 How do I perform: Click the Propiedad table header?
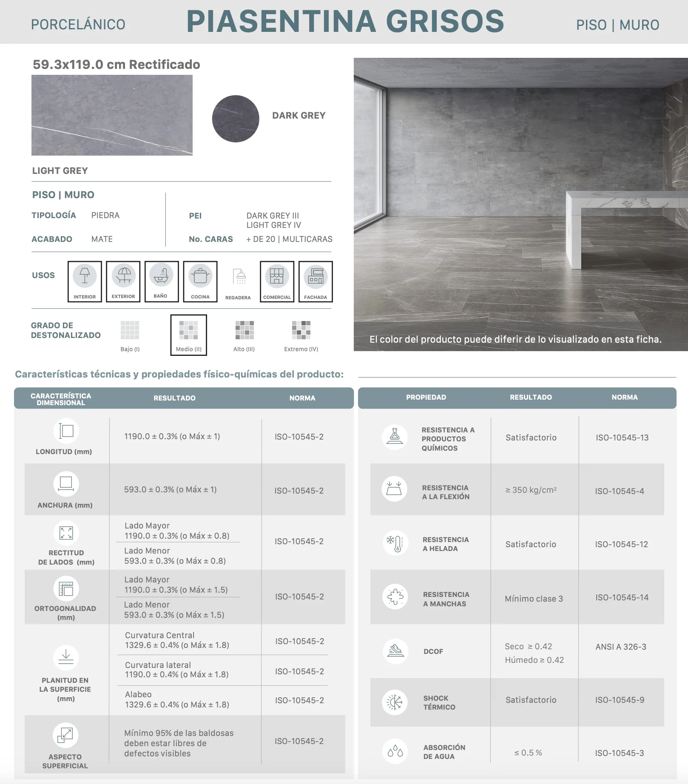(426, 397)
